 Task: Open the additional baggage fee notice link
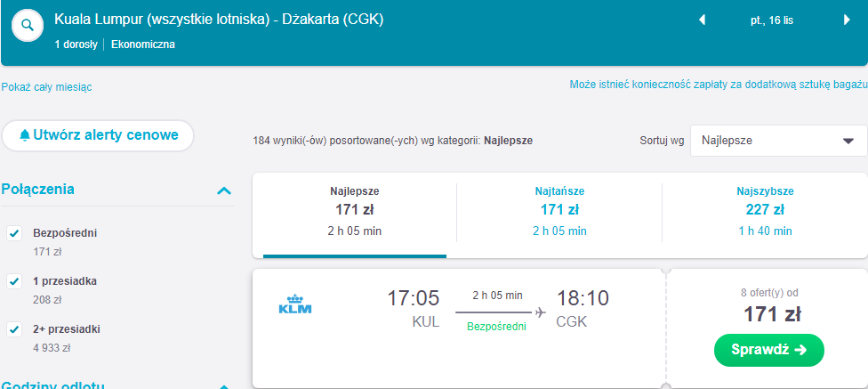(719, 85)
